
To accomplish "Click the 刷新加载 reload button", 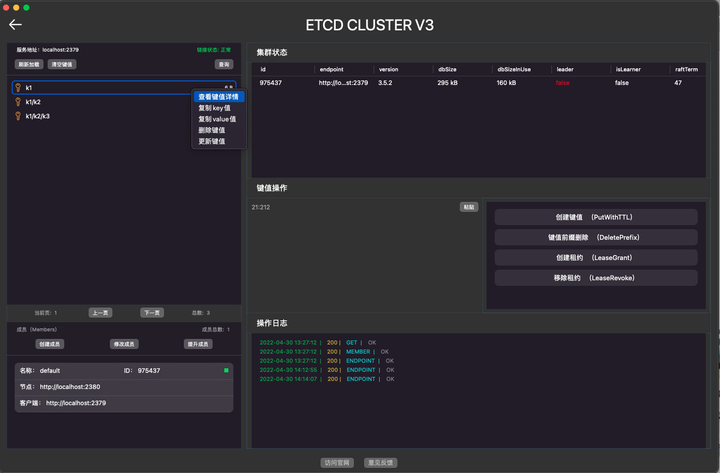I will click(29, 64).
